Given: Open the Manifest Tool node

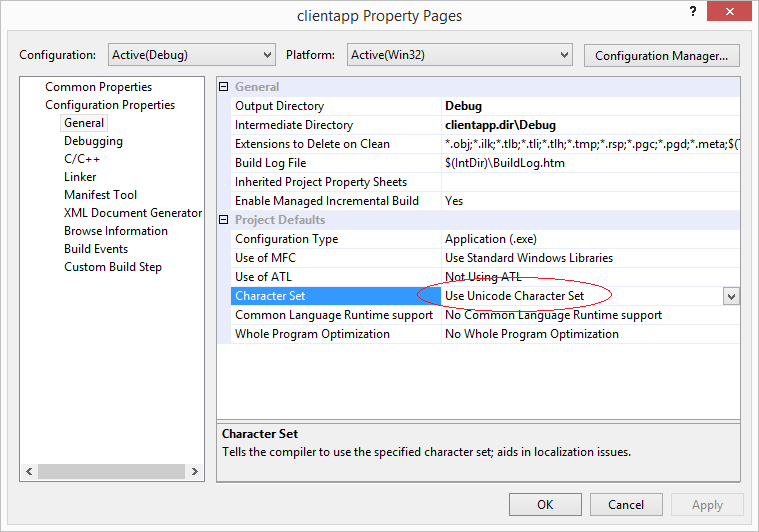Looking at the screenshot, I should pyautogui.click(x=100, y=195).
